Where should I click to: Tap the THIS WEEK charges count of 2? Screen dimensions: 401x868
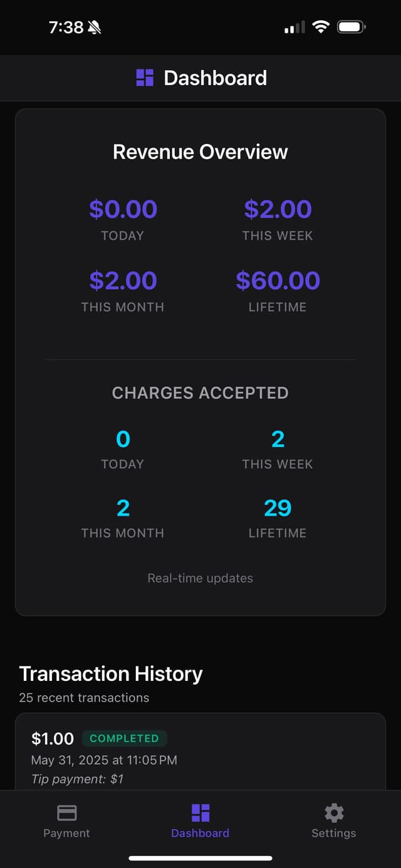pyautogui.click(x=278, y=439)
